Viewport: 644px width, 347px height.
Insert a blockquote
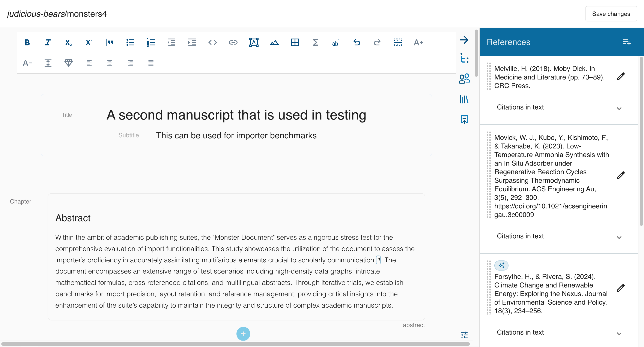pos(110,42)
